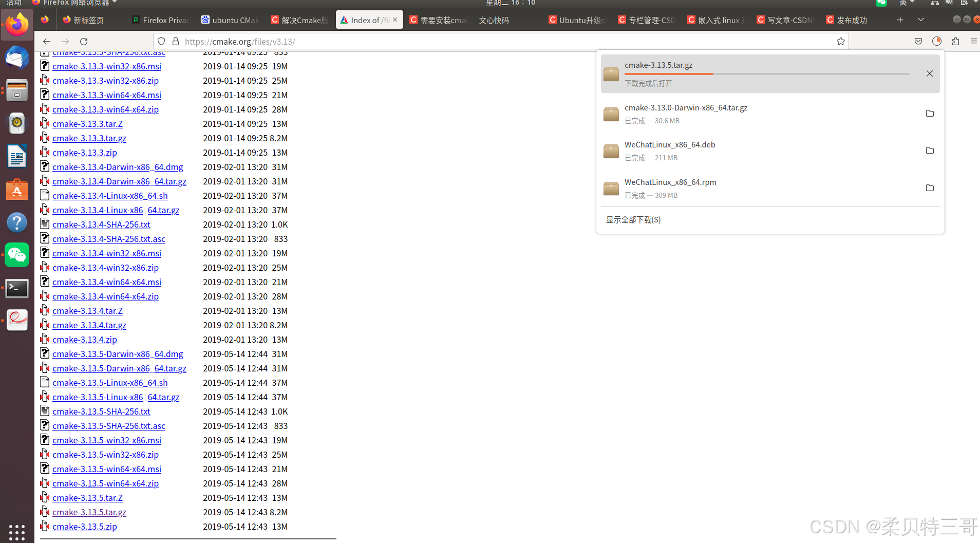Open the extensions puzzle icon
Image resolution: width=980 pixels, height=543 pixels.
tap(955, 41)
